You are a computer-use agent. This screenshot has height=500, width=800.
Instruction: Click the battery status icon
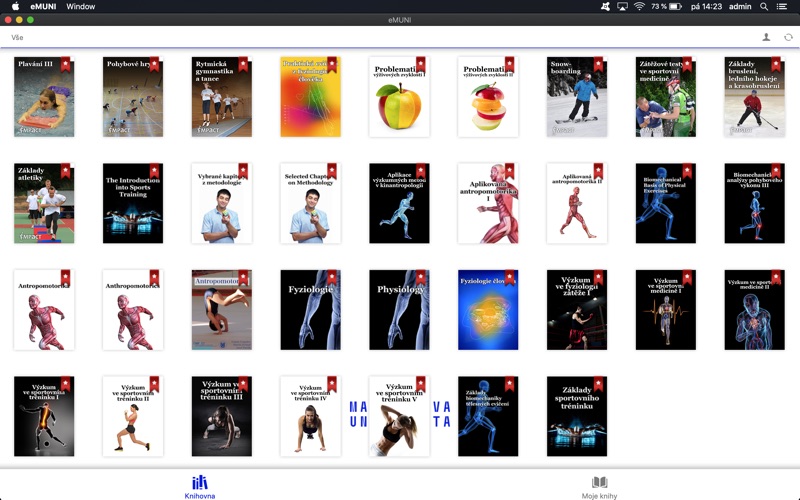[675, 7]
